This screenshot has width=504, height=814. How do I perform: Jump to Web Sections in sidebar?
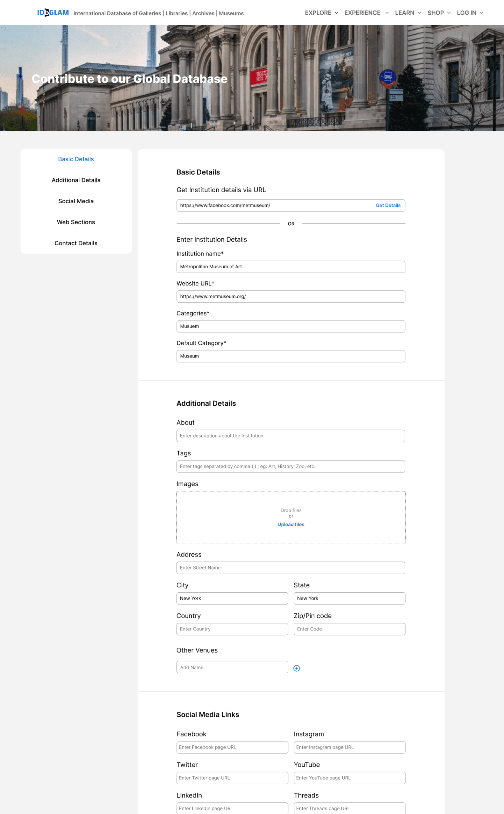click(76, 222)
